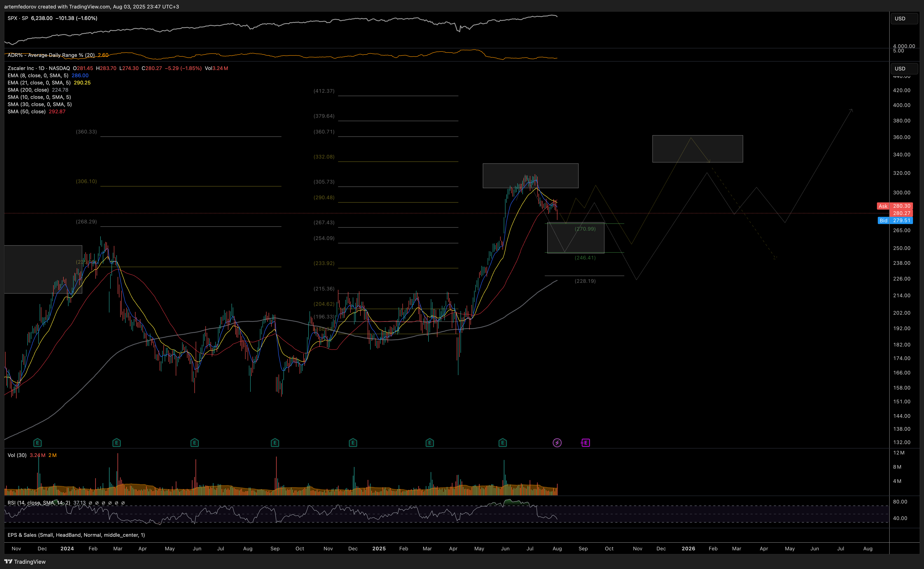Image resolution: width=924 pixels, height=569 pixels.
Task: Click the (379.64) level label
Action: click(x=324, y=116)
